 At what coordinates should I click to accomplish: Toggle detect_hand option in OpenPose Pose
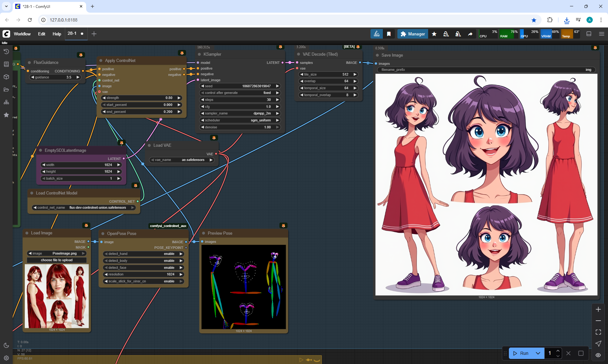pos(143,254)
